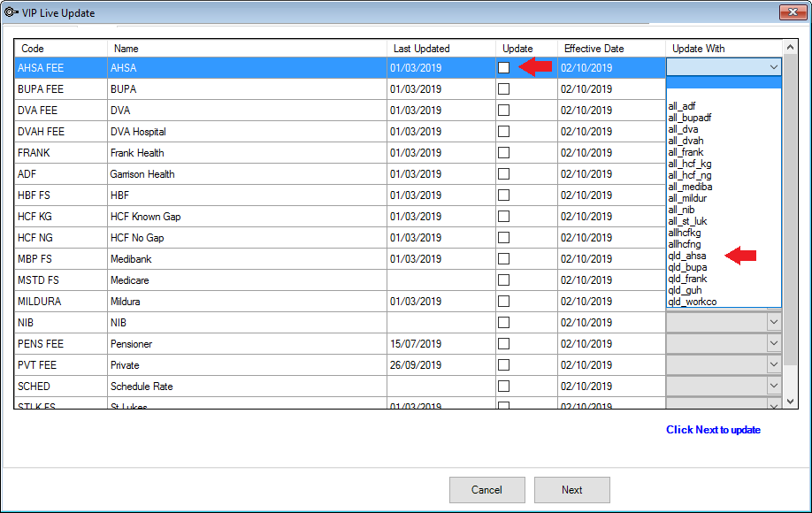Select qld_workco from the dropdown list
This screenshot has height=513, width=812.
(x=724, y=302)
